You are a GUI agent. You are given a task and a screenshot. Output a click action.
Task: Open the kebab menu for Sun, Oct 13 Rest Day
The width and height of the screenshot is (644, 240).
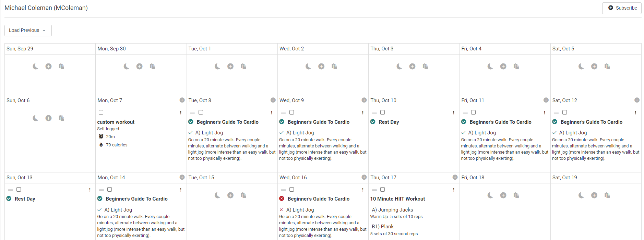[x=90, y=190]
